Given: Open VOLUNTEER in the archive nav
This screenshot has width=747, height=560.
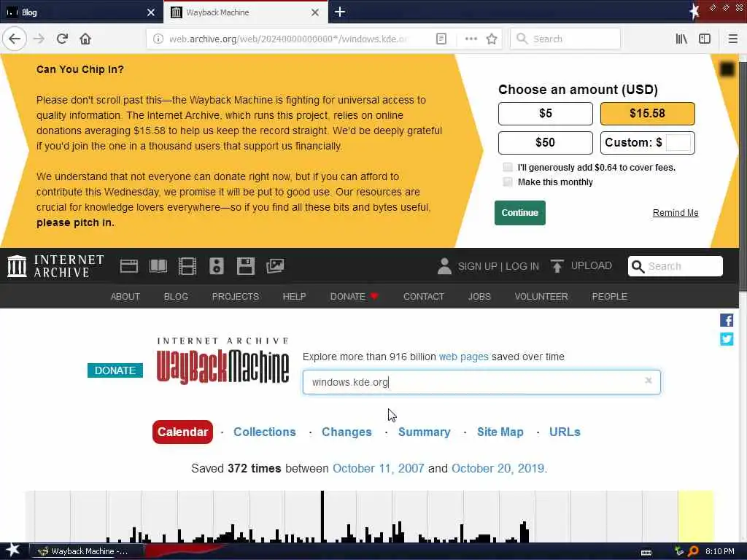Looking at the screenshot, I should point(541,296).
